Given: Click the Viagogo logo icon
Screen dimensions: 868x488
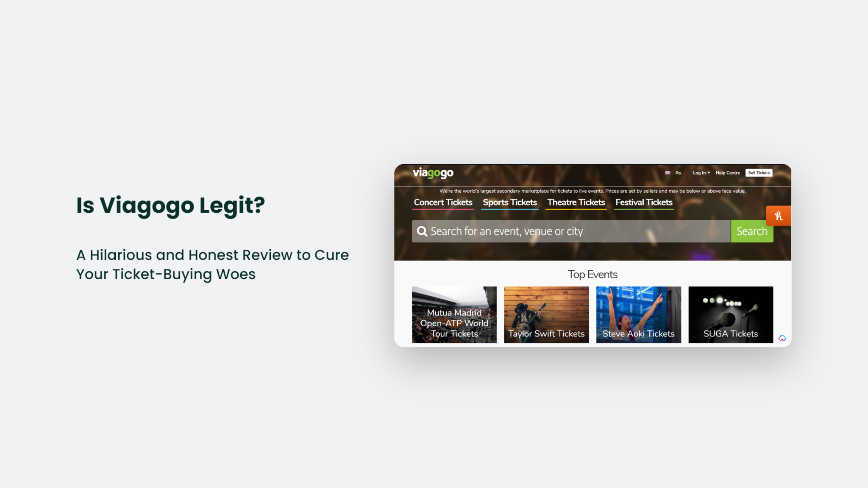Looking at the screenshot, I should coord(433,173).
